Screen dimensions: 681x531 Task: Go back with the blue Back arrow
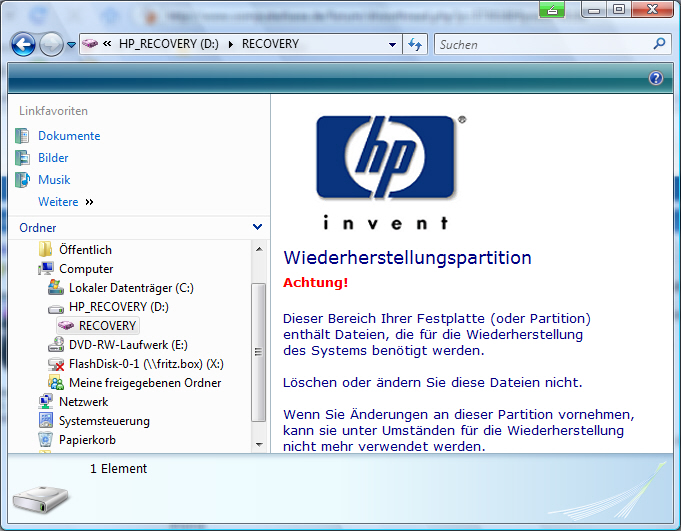click(x=23, y=44)
